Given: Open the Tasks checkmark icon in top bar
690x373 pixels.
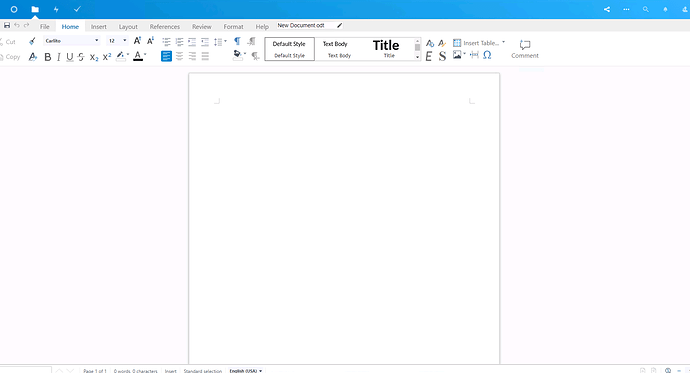Looking at the screenshot, I should click(x=77, y=9).
